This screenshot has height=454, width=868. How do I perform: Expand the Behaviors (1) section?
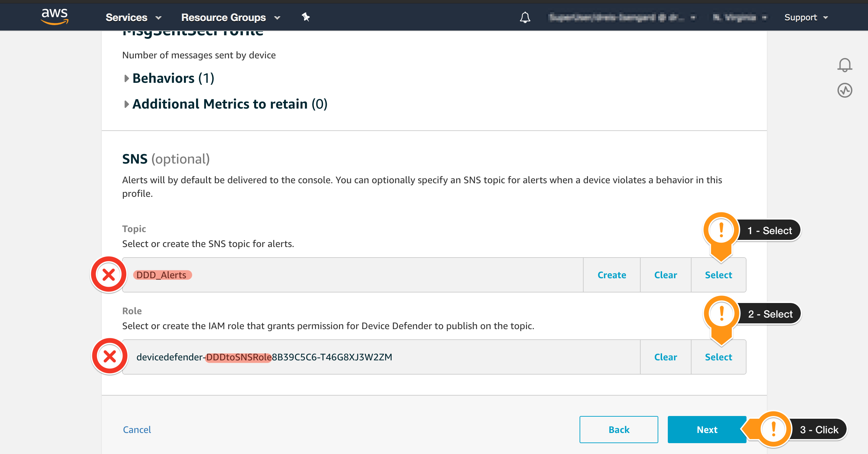169,78
